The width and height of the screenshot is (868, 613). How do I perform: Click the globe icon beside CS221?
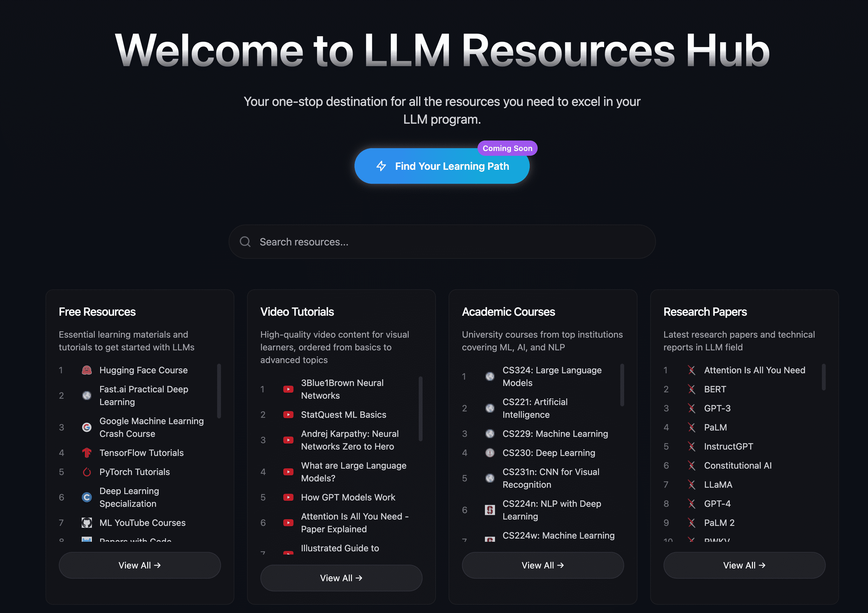(490, 409)
